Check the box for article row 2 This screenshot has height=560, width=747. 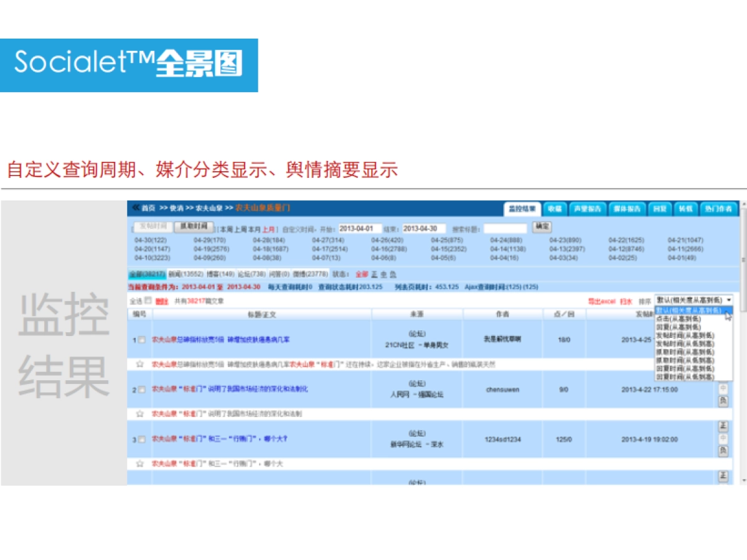click(x=142, y=390)
